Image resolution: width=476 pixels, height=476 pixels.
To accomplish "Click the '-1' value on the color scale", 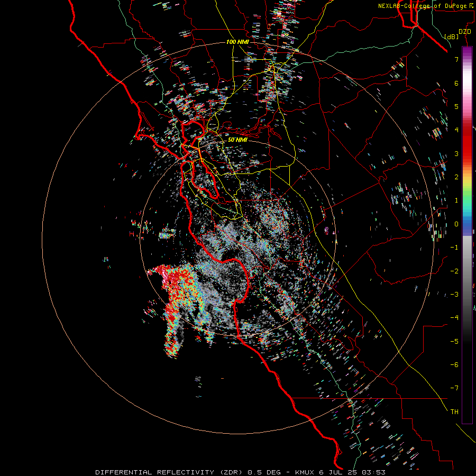I will pyautogui.click(x=454, y=248).
